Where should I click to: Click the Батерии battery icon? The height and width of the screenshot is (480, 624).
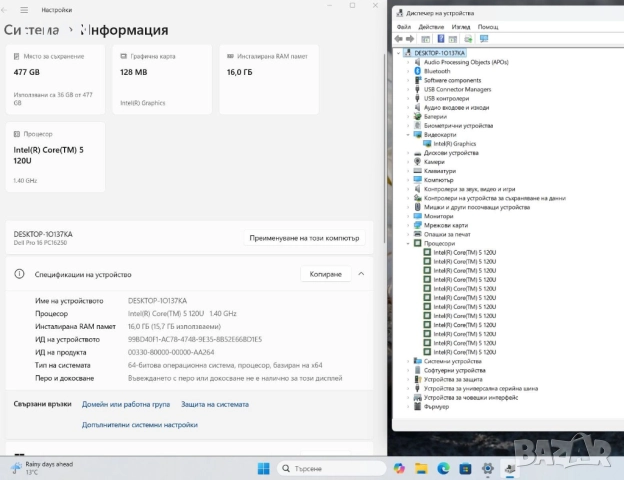click(417, 116)
